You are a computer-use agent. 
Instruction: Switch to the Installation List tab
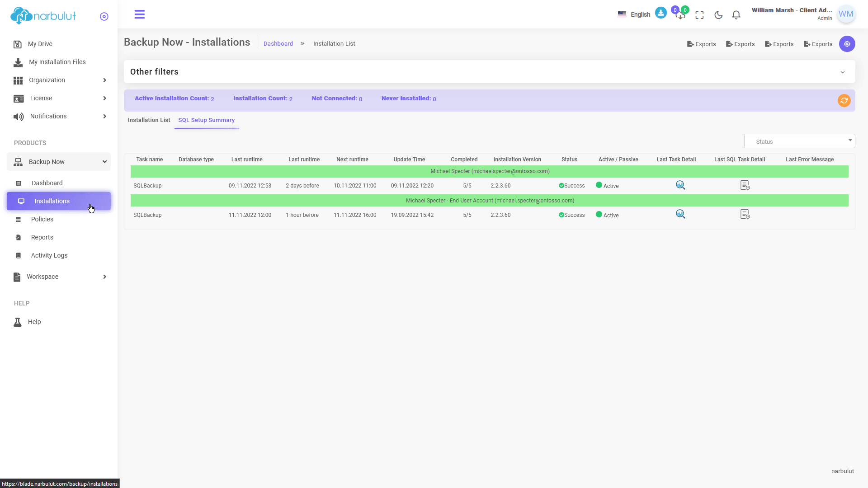[x=149, y=120]
